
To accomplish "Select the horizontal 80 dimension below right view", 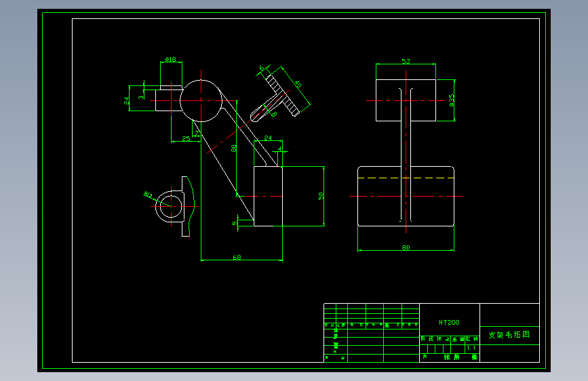I will [406, 247].
